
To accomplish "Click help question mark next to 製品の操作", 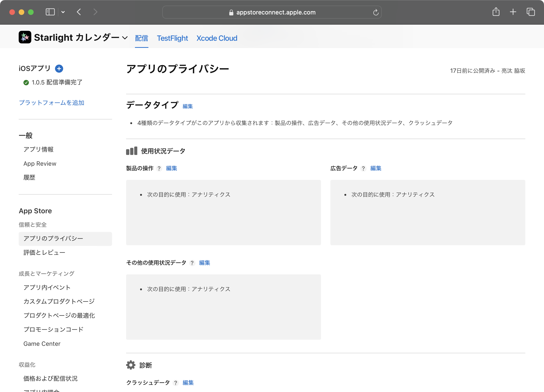I will click(x=159, y=168).
